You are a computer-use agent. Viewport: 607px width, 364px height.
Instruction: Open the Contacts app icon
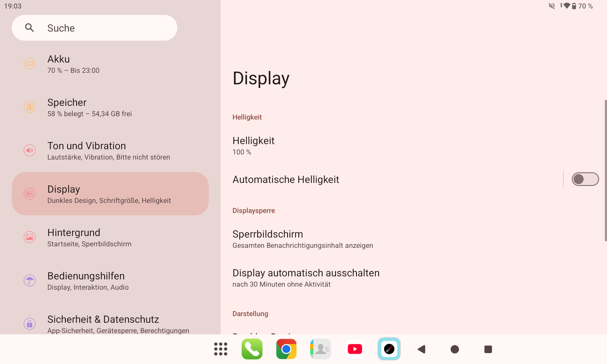pos(321,349)
